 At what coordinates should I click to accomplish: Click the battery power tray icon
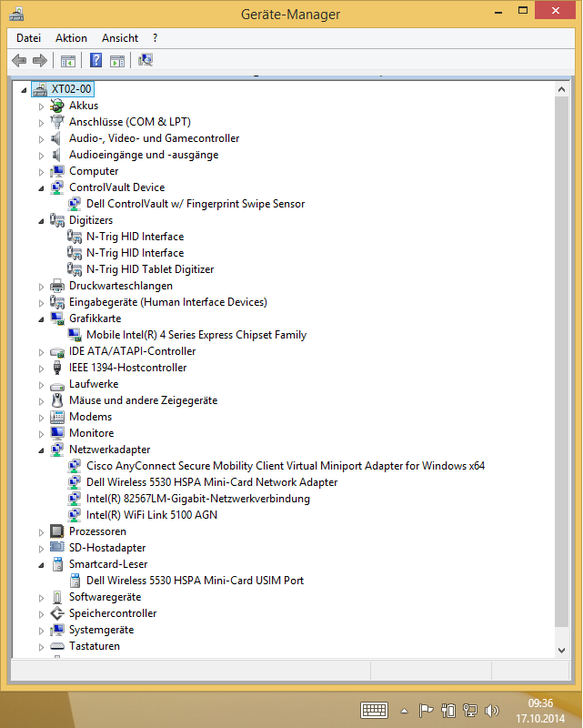click(x=447, y=711)
